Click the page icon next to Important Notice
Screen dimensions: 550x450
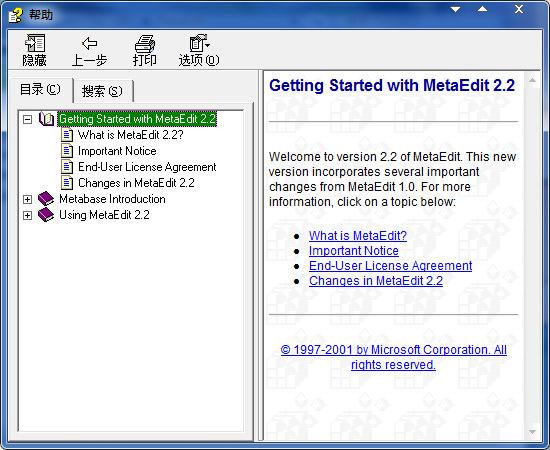tap(67, 151)
